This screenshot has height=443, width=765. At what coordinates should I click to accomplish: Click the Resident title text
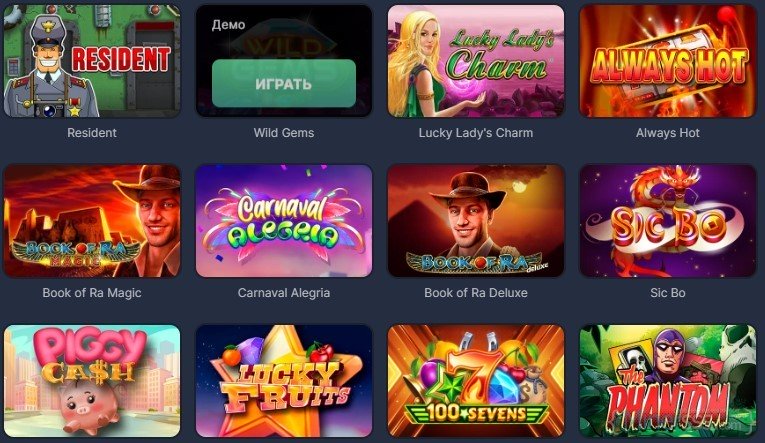[92, 133]
